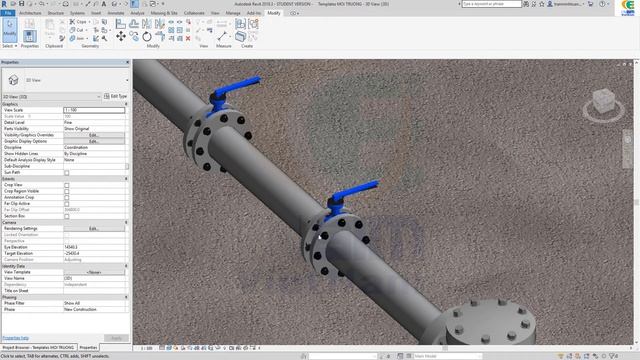Click the Join geometry tool

(77, 38)
